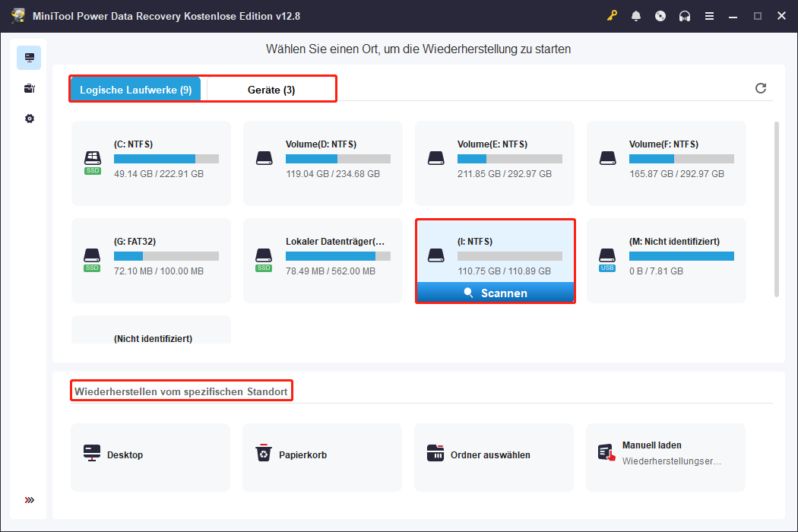This screenshot has width=798, height=532.
Task: Choose Papierkorb recovery option
Action: (x=322, y=454)
